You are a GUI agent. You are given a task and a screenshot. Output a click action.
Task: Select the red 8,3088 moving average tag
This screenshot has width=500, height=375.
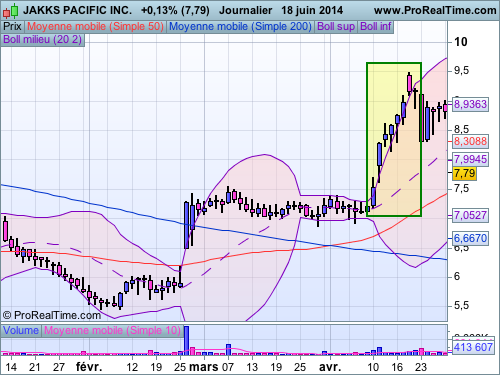pos(470,141)
